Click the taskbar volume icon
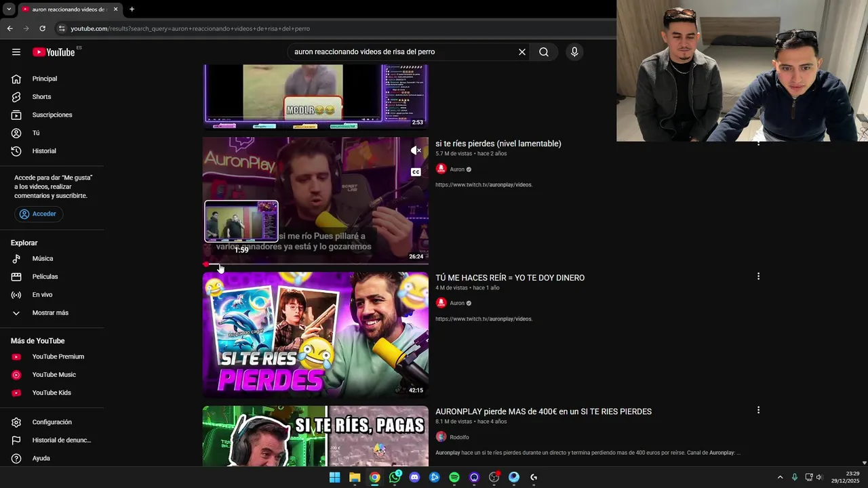 tap(819, 477)
